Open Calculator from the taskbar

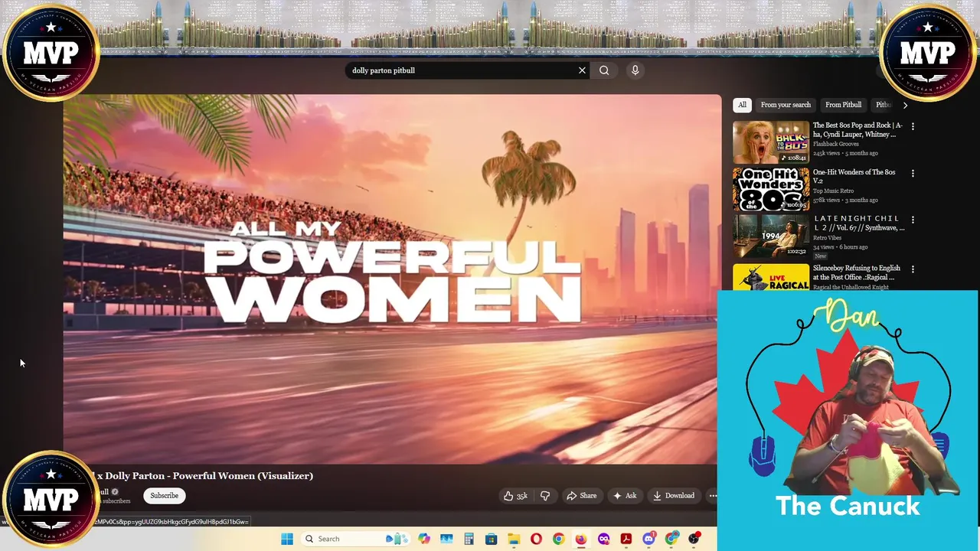point(469,539)
